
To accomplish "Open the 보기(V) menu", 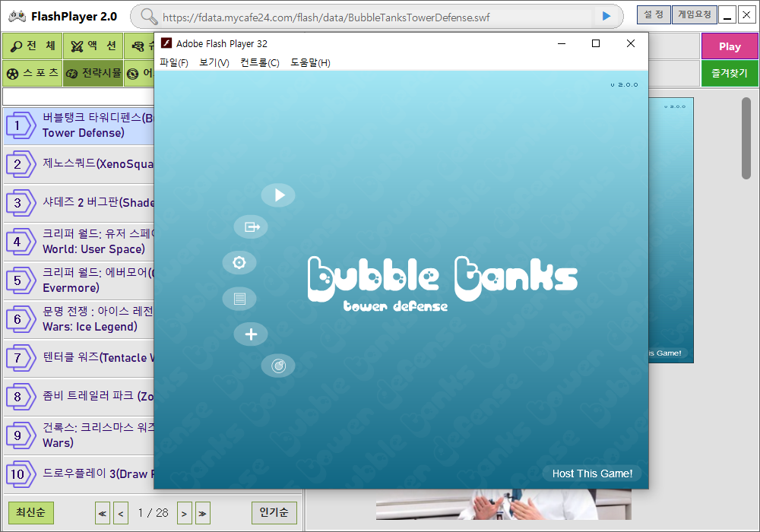I will pyautogui.click(x=214, y=62).
